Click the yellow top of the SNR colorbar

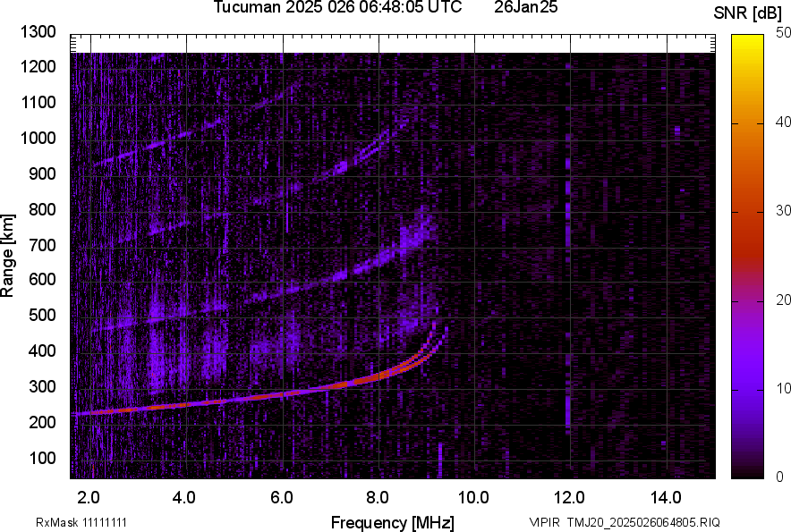(x=747, y=40)
